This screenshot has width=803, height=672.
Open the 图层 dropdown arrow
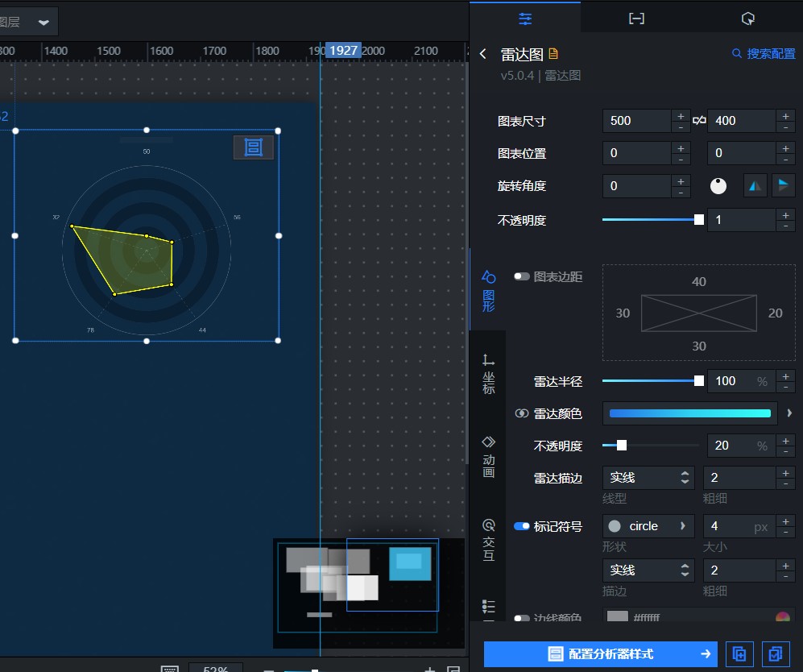coord(43,22)
